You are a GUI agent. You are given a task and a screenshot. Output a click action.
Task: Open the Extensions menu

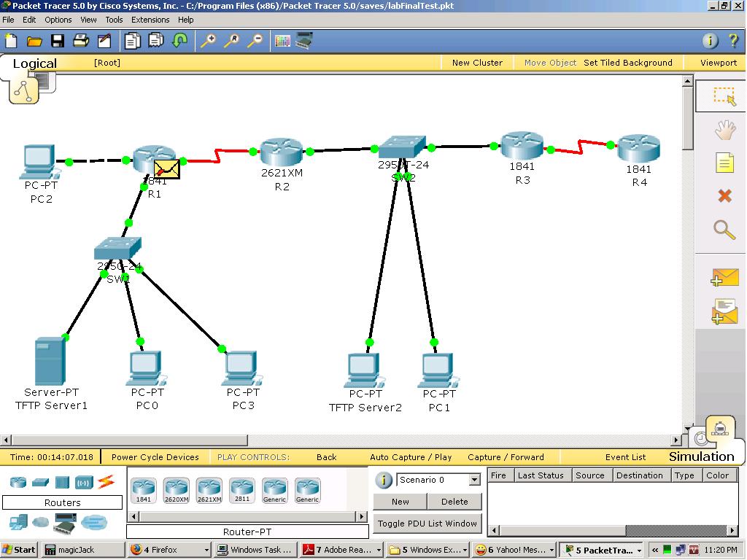pos(150,20)
